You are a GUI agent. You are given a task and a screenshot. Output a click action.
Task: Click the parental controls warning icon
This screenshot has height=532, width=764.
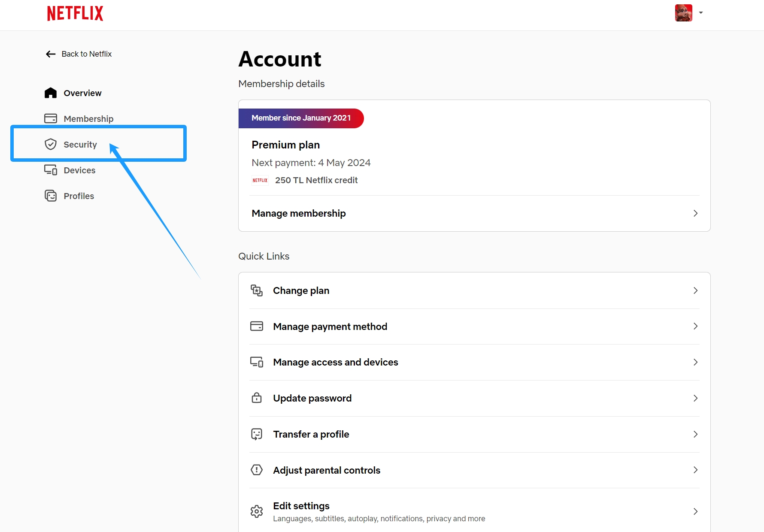coord(257,470)
